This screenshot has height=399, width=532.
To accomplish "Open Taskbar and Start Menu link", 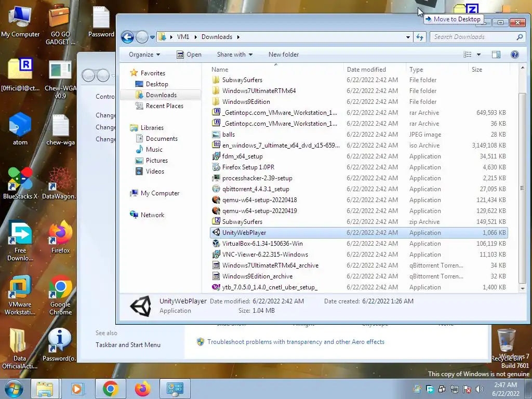I will (128, 345).
